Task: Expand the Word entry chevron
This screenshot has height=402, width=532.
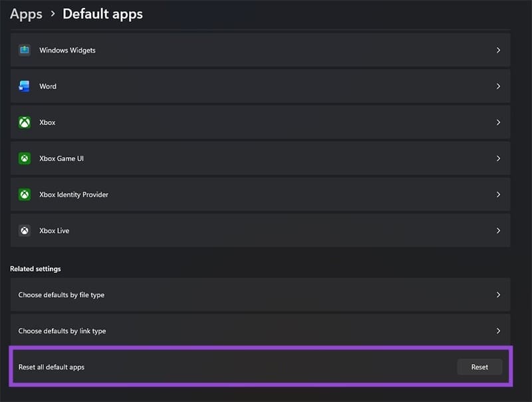Action: pos(498,86)
